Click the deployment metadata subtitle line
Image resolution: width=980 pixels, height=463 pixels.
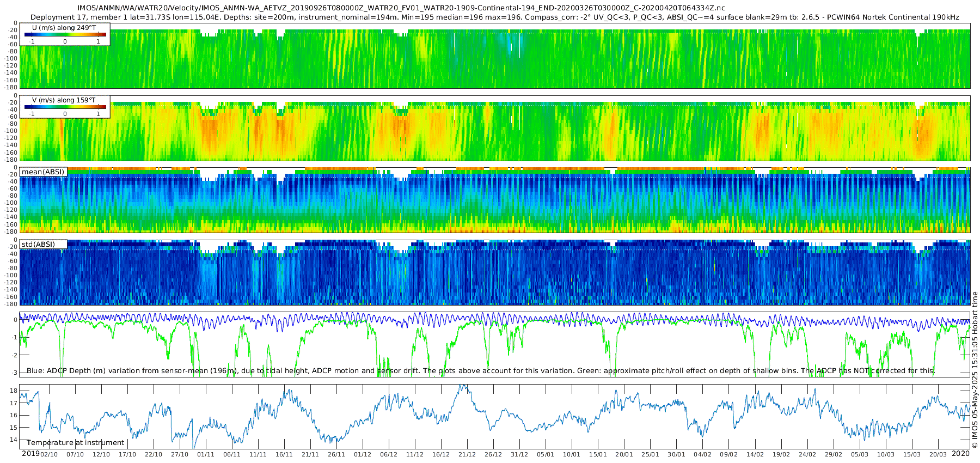coord(495,17)
